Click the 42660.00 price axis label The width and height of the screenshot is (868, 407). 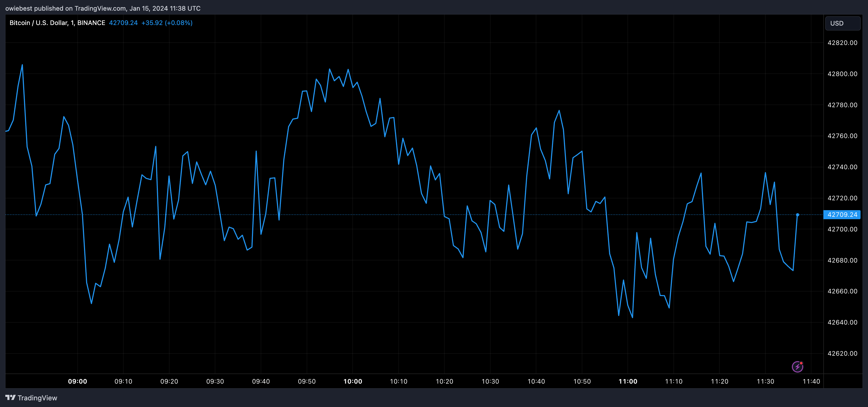pos(842,291)
